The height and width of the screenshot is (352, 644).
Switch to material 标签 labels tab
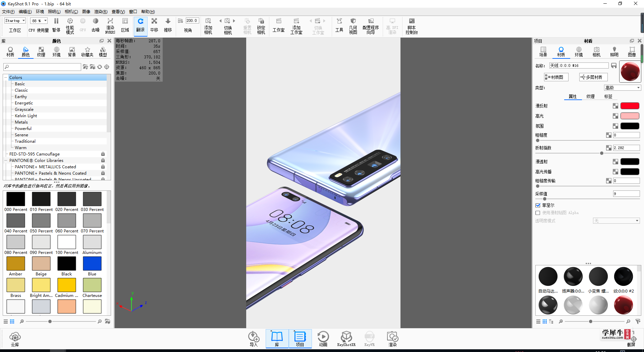pos(608,96)
